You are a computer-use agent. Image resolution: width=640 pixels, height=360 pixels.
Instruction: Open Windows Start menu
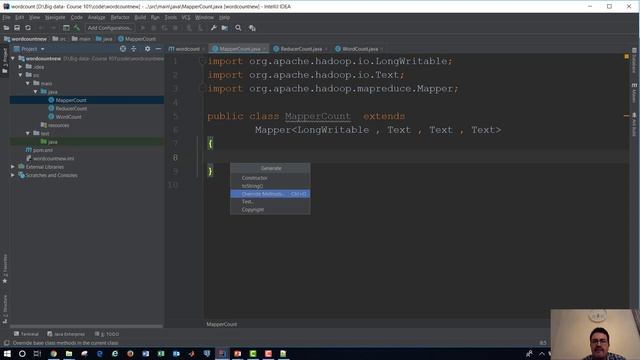pos(7,353)
